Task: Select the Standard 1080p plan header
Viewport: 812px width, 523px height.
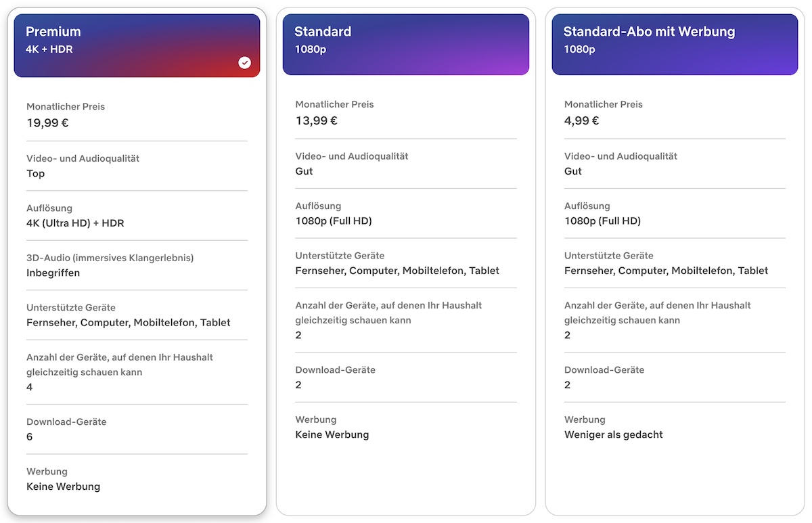Action: point(405,44)
